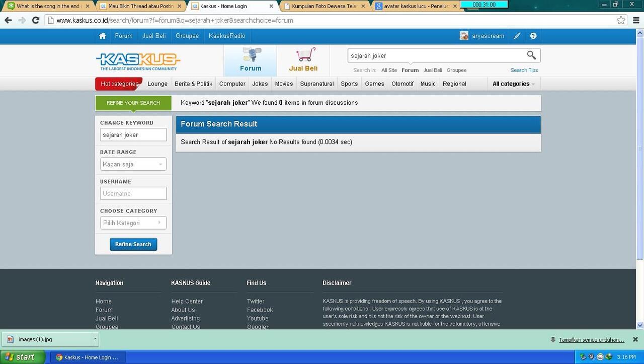Open Facebook footer link
Screen dimensions: 644x364
coord(260,310)
